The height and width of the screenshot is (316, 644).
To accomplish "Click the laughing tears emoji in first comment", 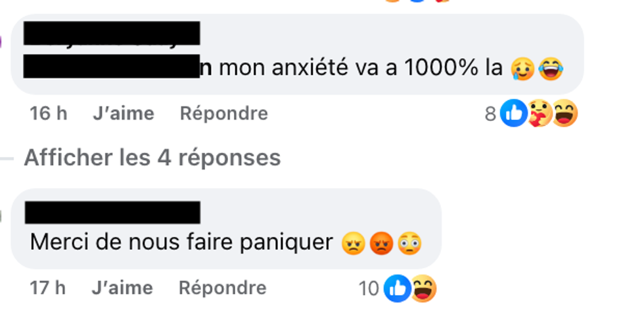I will point(551,68).
